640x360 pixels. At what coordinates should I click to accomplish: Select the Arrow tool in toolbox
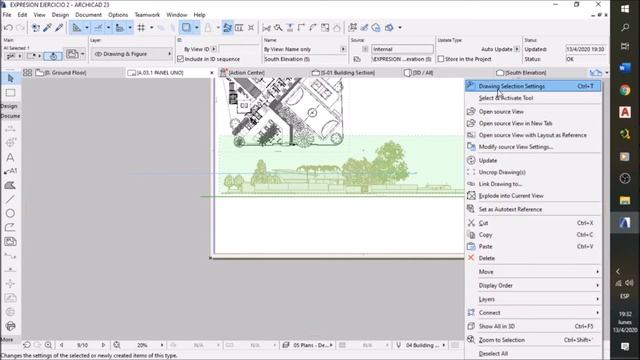click(11, 78)
